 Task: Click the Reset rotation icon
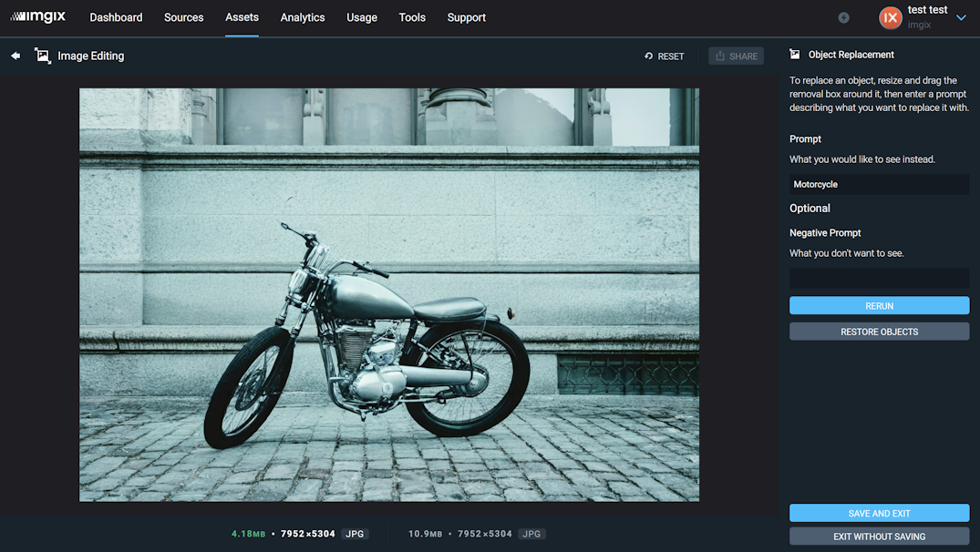pos(647,56)
